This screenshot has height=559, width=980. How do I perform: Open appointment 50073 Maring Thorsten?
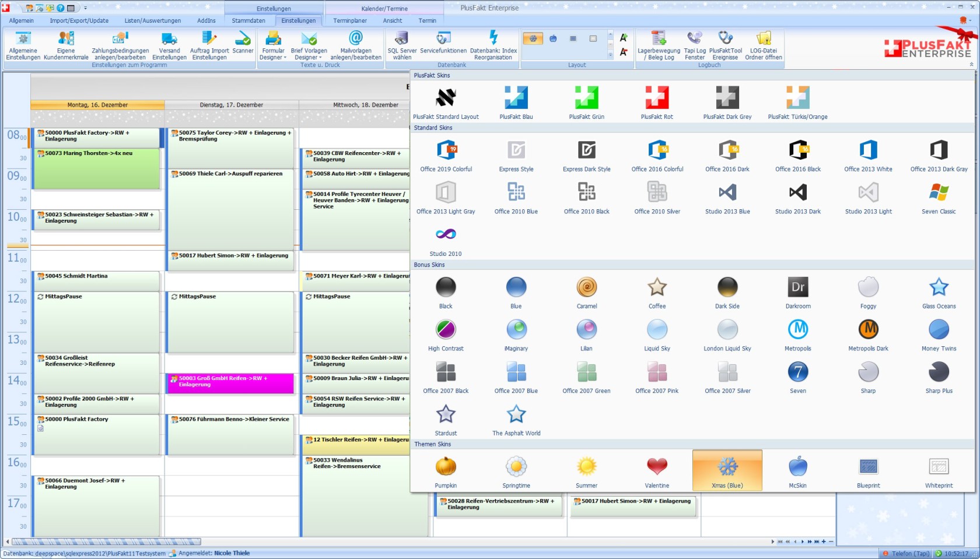96,168
